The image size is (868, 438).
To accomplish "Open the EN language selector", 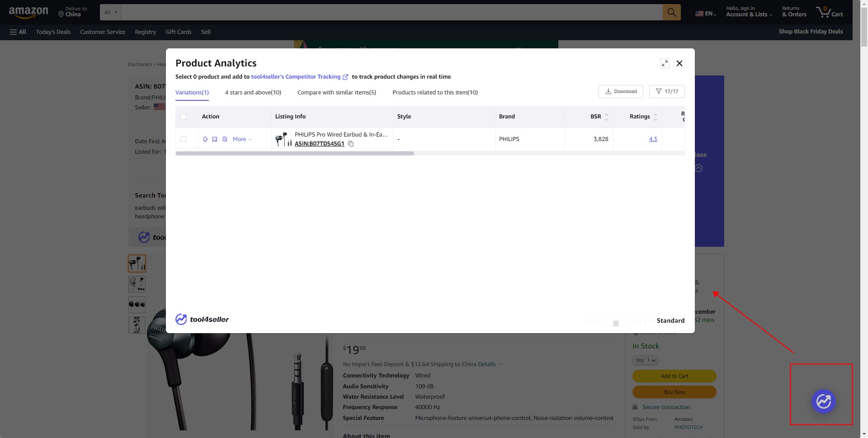I will [706, 14].
